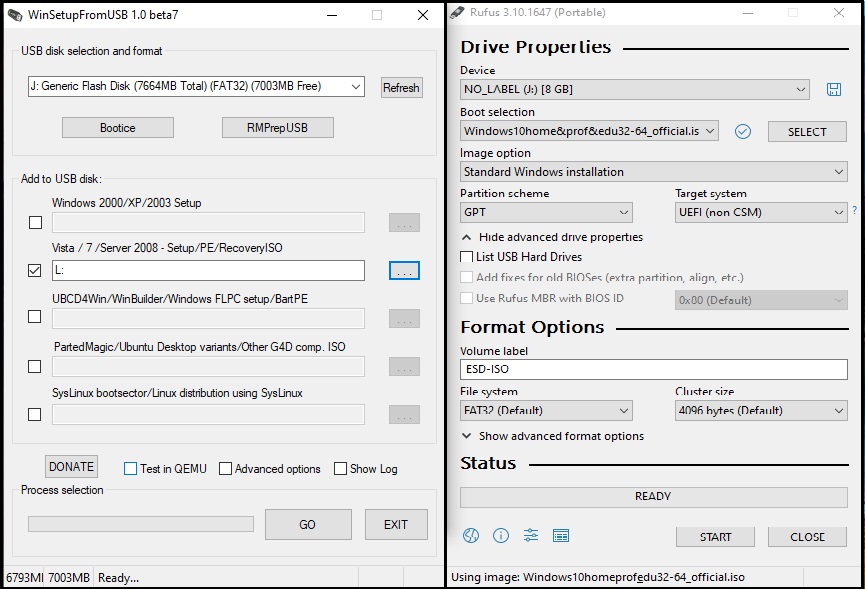This screenshot has height=590, width=865.
Task: Open Rufus language globe icon
Action: click(x=471, y=535)
